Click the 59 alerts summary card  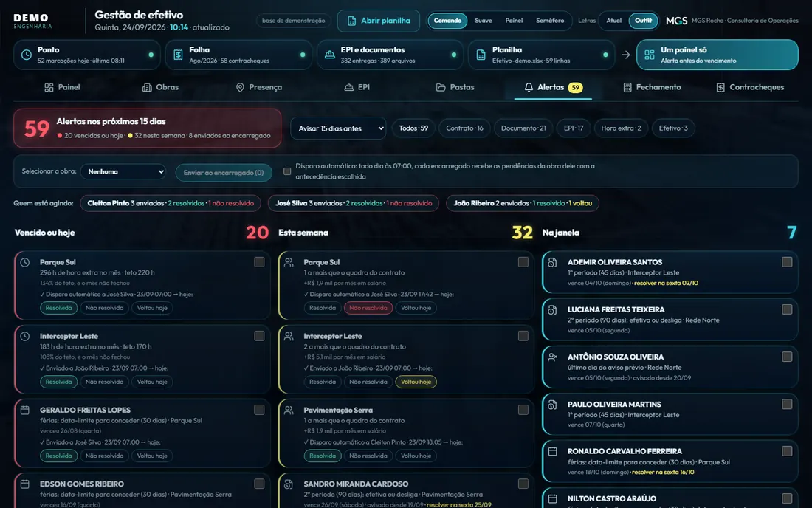tap(148, 128)
